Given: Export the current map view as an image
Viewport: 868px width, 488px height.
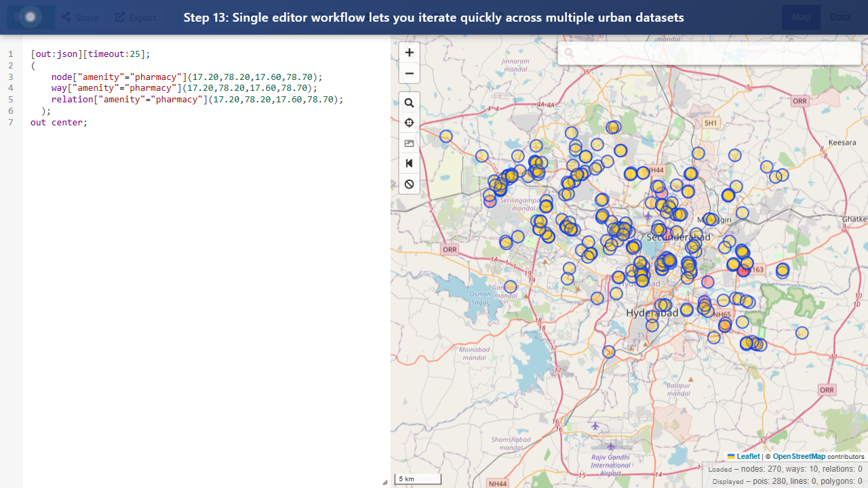Looking at the screenshot, I should [x=409, y=143].
